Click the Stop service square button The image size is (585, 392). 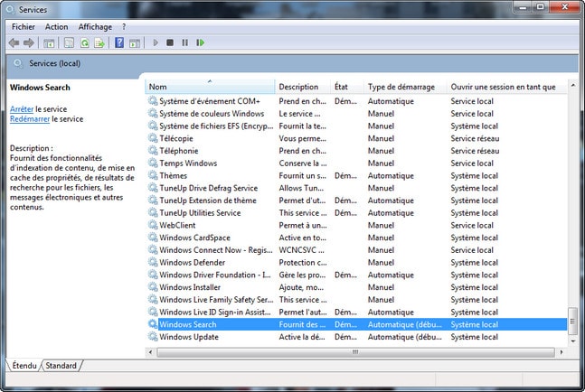(170, 42)
